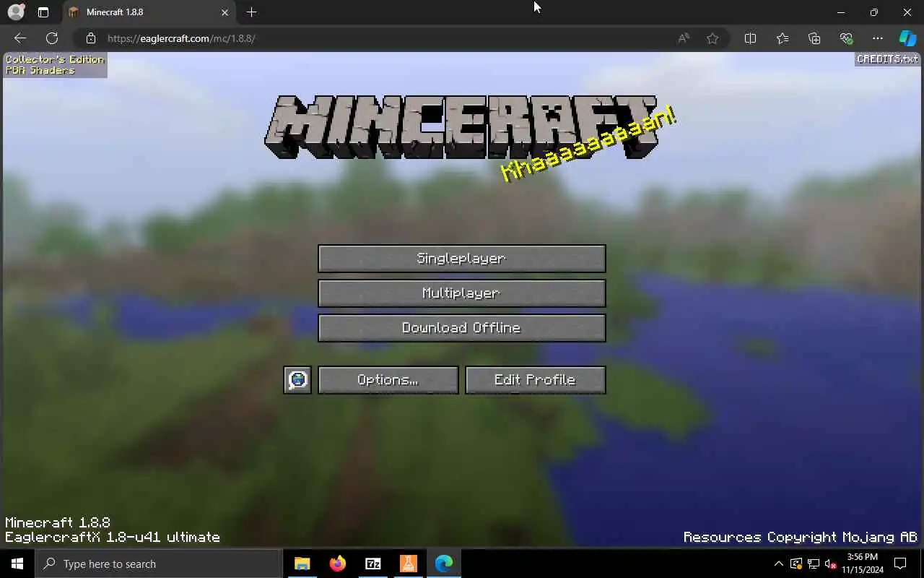
Task: Click the EaglercraftX 1.8-u41 ultimate version text
Action: (113, 538)
